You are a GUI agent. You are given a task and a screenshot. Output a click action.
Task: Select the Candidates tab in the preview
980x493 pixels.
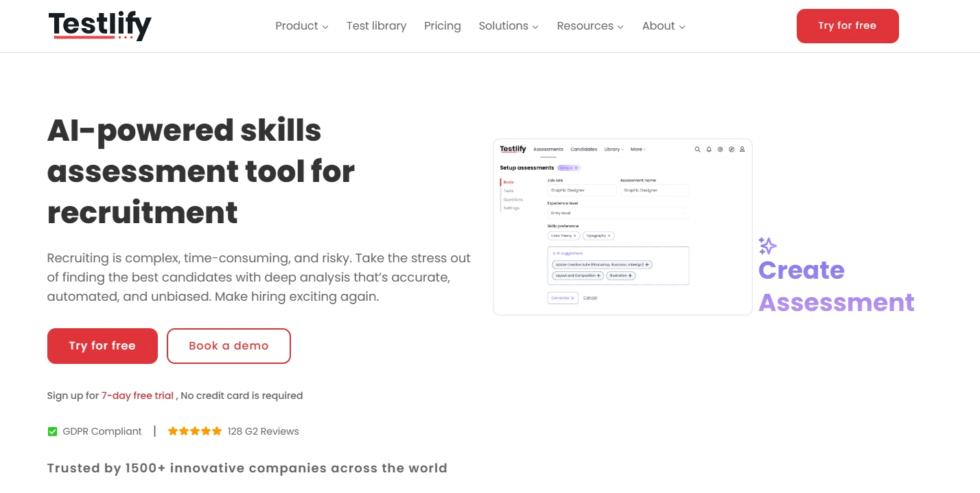pos(584,149)
